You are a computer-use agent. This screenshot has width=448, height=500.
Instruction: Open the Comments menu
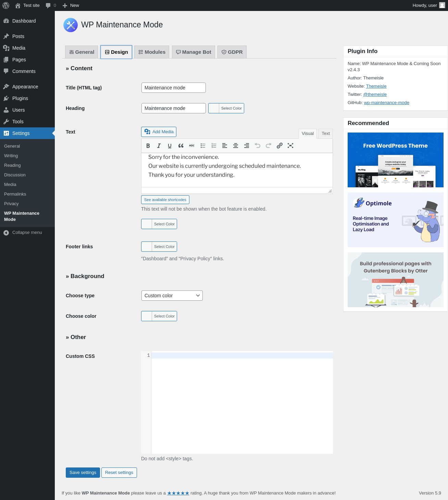point(27,71)
